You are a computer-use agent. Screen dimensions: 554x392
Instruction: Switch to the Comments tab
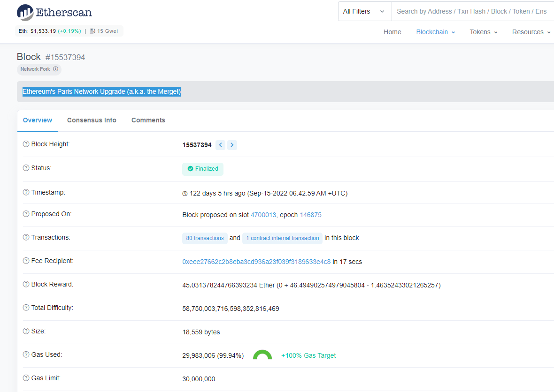pos(148,121)
